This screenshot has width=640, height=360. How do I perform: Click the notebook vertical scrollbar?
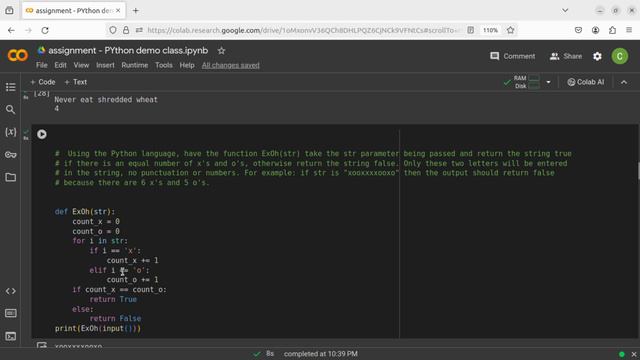(638, 171)
